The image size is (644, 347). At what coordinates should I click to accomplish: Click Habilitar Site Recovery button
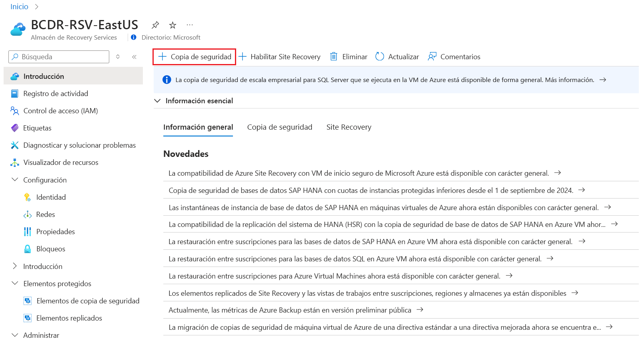click(x=279, y=57)
